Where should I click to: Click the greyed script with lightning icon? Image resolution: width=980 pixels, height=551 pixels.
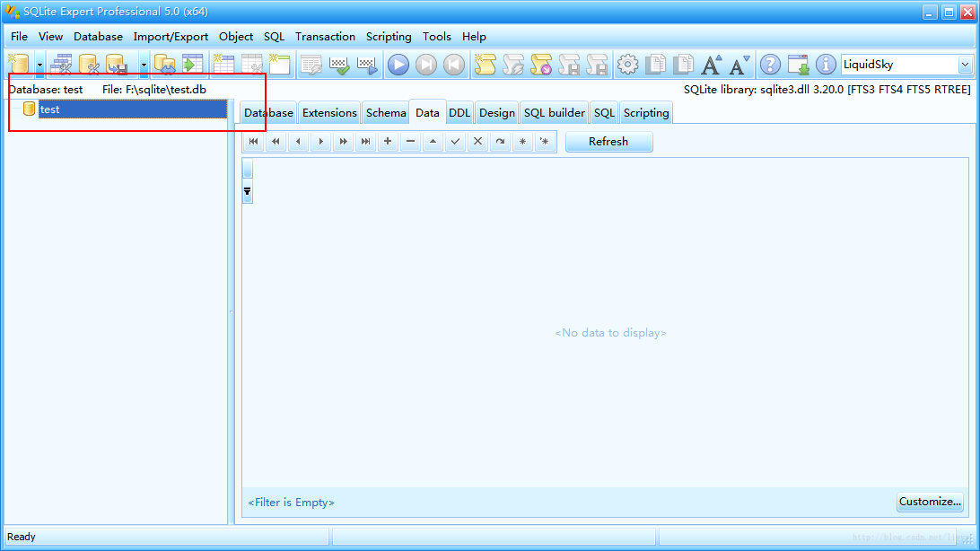pos(513,65)
